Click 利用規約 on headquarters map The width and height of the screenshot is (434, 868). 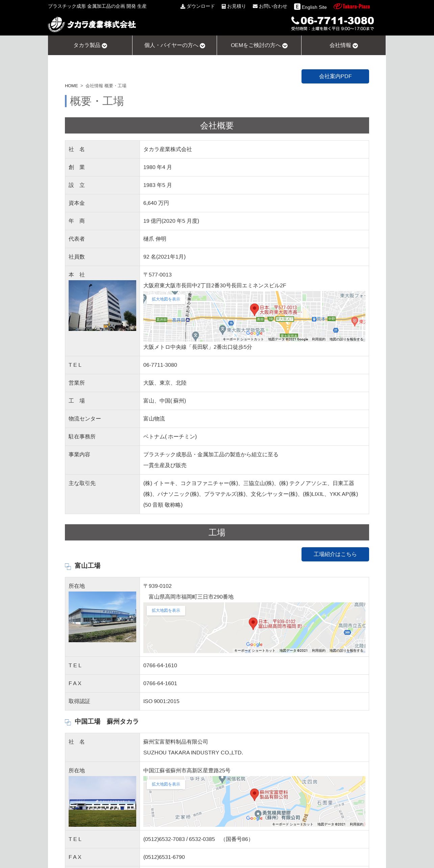tap(319, 339)
